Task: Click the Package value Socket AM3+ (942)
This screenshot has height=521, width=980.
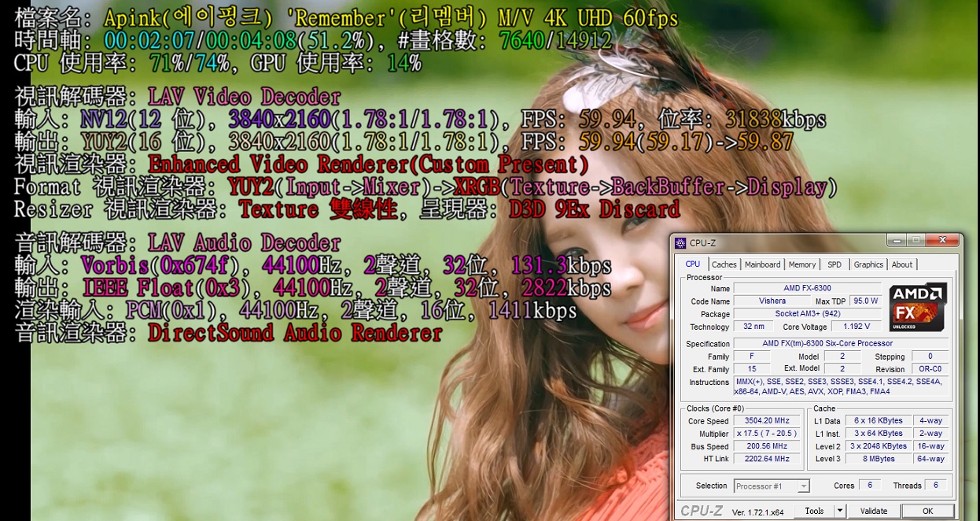Action: pos(808,313)
